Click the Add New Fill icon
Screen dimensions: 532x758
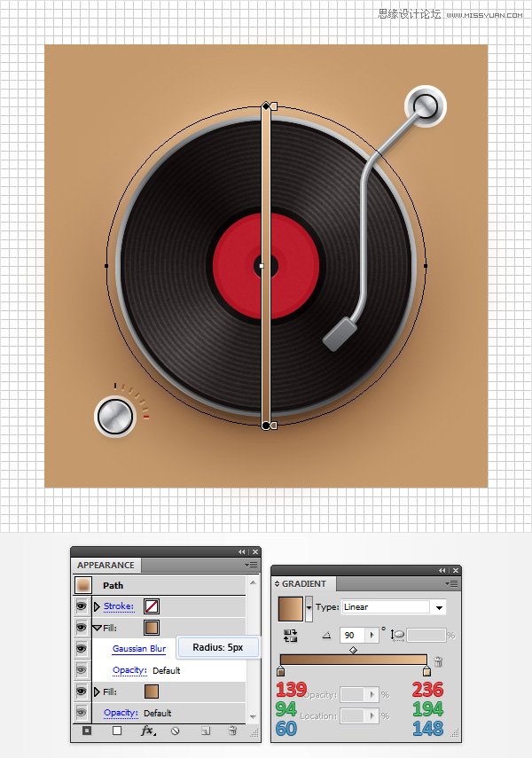pyautogui.click(x=117, y=731)
